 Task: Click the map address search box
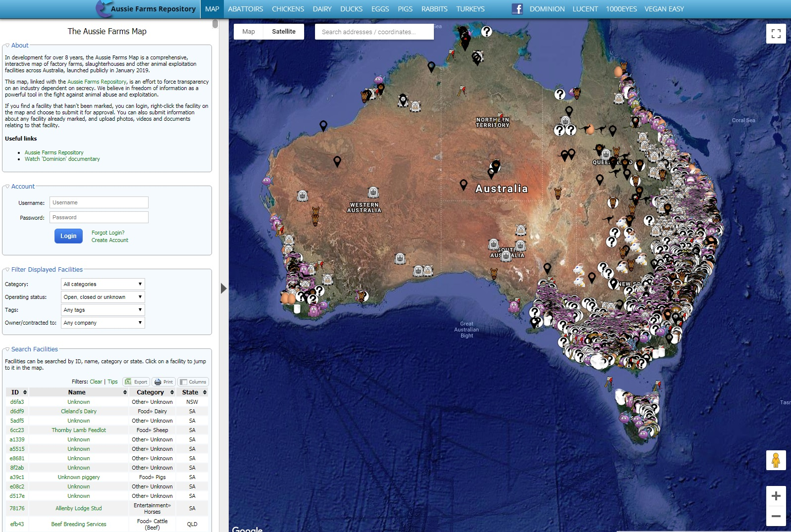(374, 32)
